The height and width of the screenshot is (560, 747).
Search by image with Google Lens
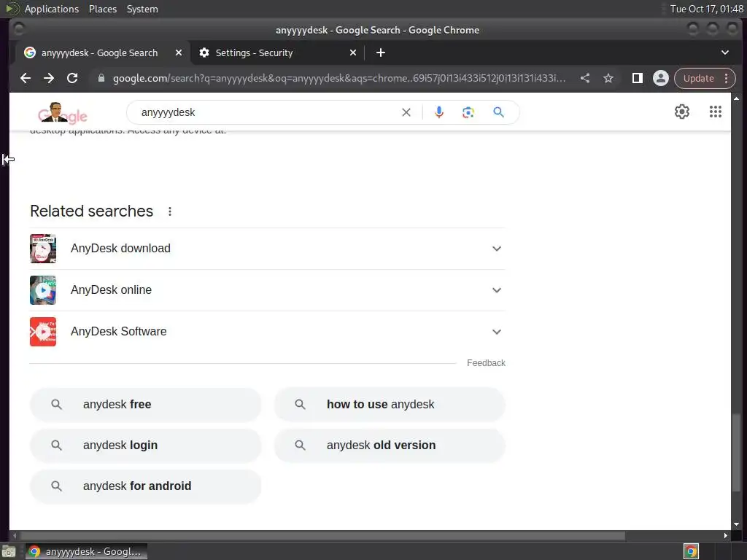coord(468,112)
